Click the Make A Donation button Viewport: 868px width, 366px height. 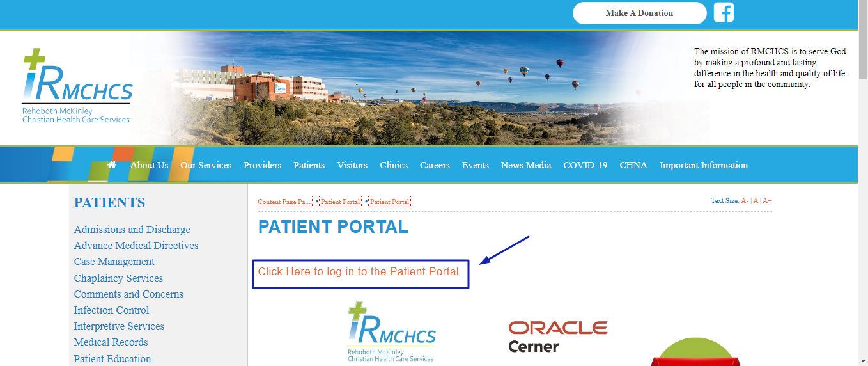click(x=639, y=13)
